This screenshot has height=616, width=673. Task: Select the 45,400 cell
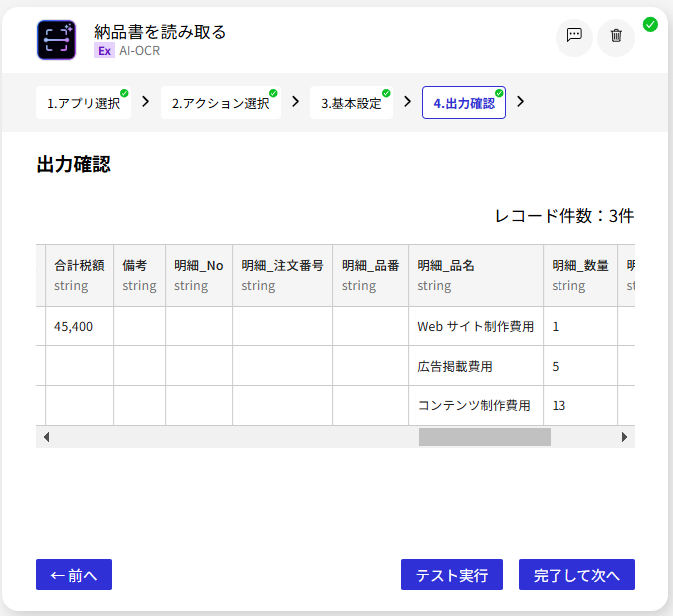point(79,326)
